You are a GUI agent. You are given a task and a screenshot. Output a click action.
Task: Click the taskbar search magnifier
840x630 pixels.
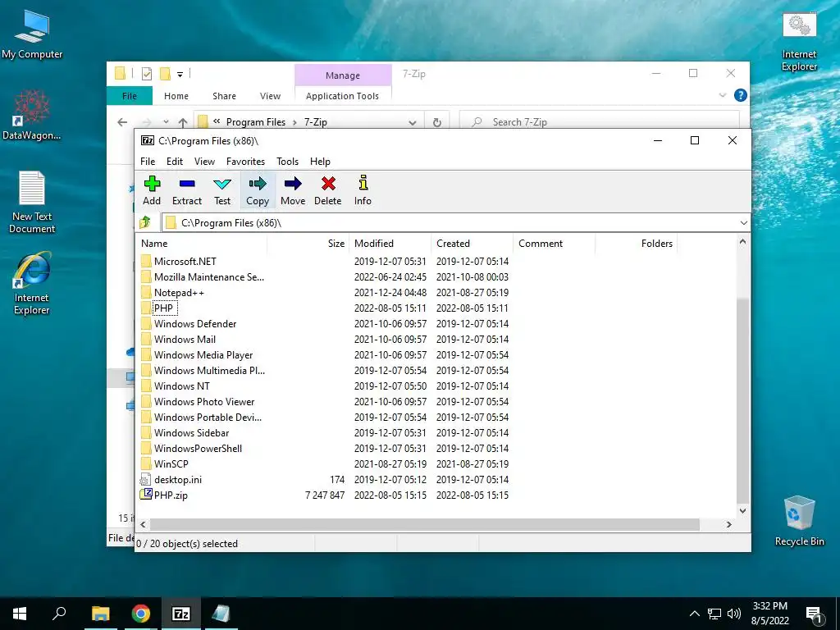click(x=59, y=614)
